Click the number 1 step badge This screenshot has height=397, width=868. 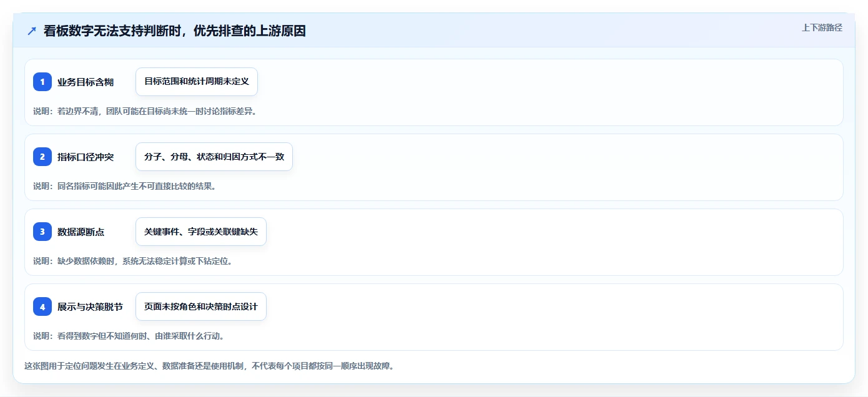pyautogui.click(x=42, y=82)
